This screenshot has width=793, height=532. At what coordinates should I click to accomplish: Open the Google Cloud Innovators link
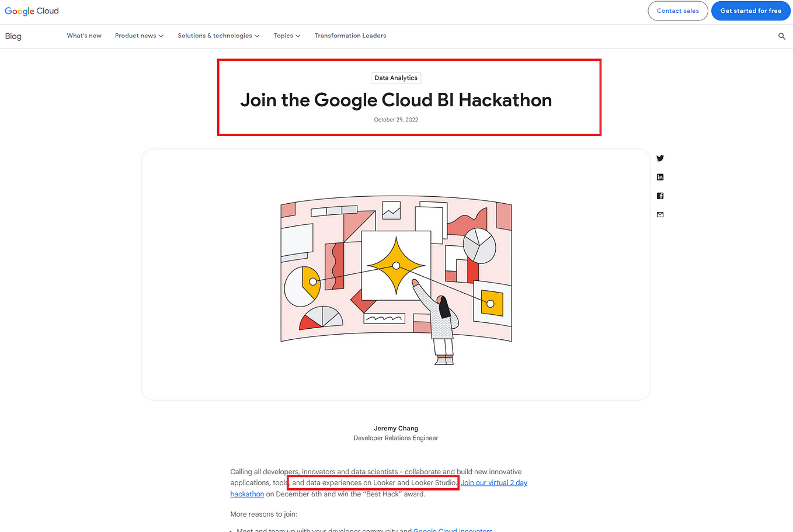(453, 530)
